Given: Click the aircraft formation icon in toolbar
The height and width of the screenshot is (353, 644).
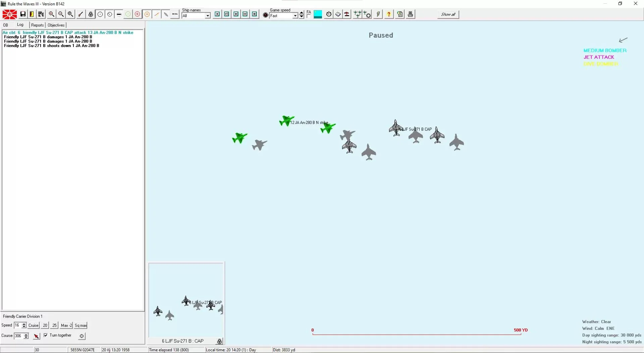Looking at the screenshot, I should [358, 14].
